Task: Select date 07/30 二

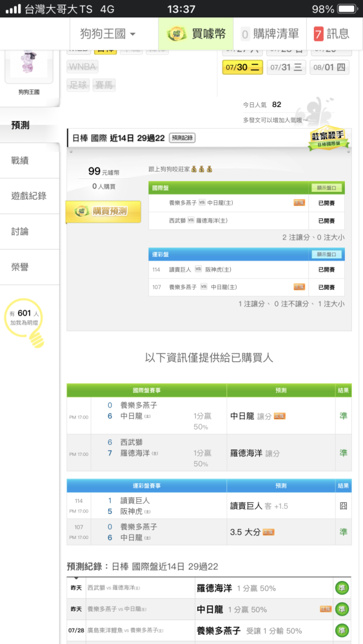Action: tap(242, 68)
